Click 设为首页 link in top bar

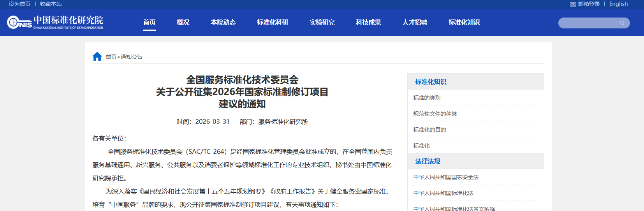pyautogui.click(x=20, y=4)
